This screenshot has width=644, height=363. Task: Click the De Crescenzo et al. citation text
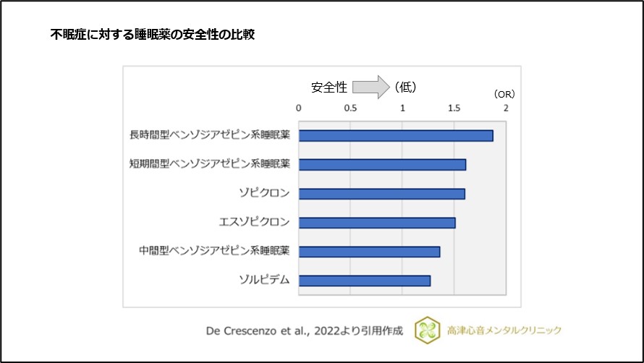[x=303, y=330]
